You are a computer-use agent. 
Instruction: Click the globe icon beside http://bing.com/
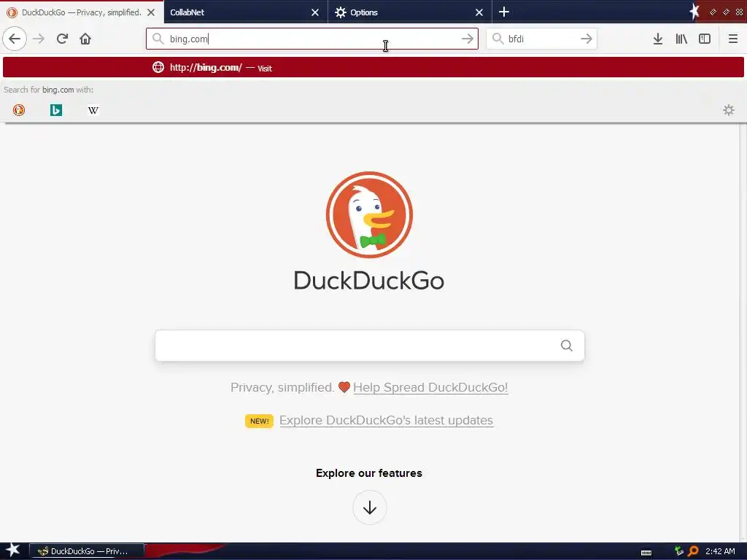(x=158, y=67)
